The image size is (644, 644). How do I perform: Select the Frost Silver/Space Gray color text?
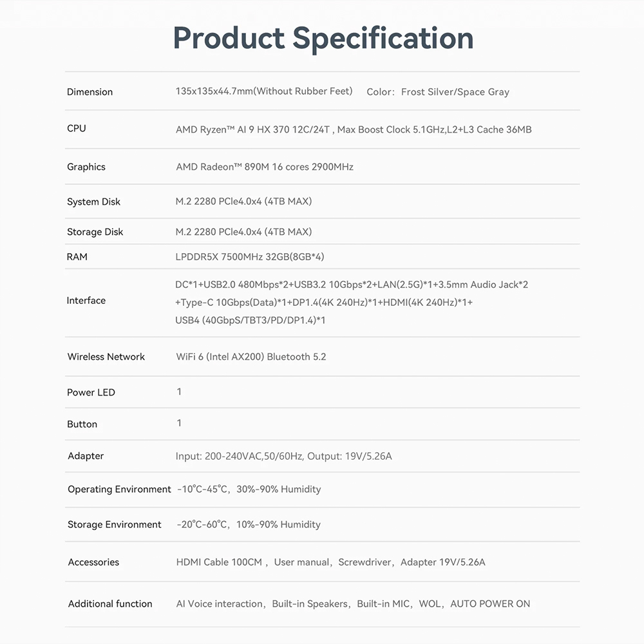click(x=455, y=92)
